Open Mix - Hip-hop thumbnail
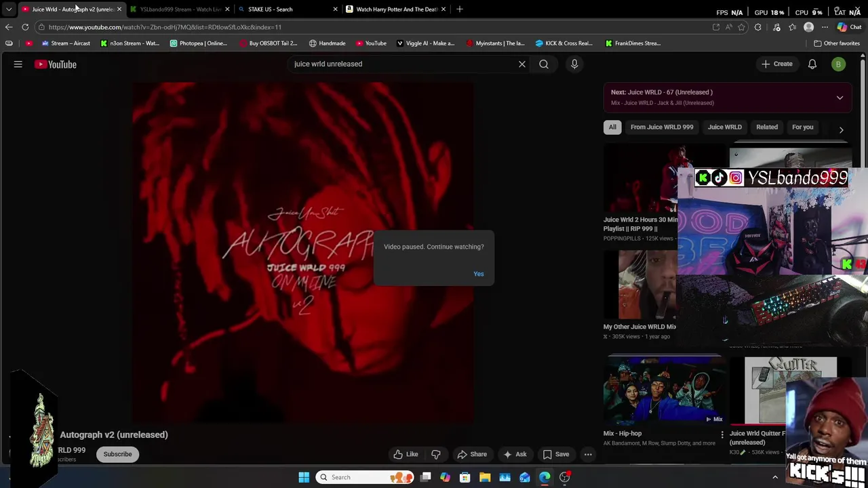The height and width of the screenshot is (488, 868). pyautogui.click(x=664, y=390)
